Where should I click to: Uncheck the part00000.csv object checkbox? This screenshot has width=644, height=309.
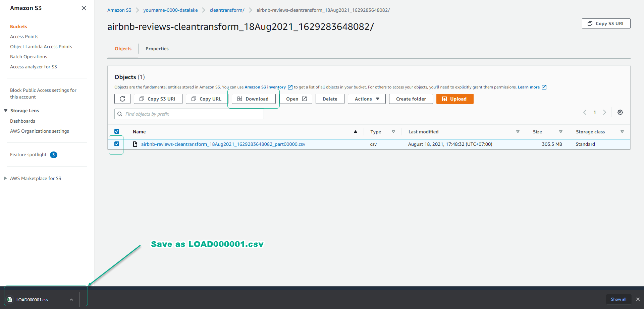pos(117,144)
